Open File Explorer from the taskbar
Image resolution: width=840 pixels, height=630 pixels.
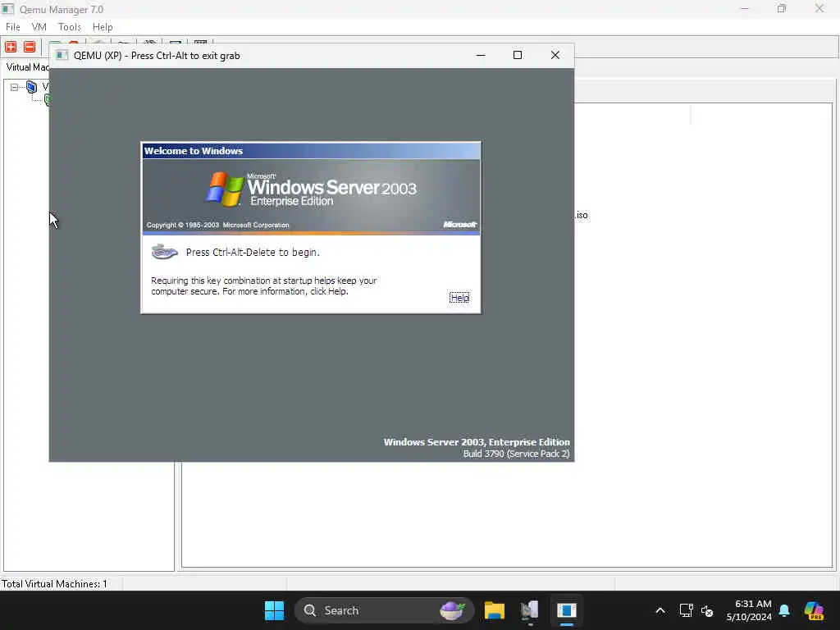(x=494, y=610)
